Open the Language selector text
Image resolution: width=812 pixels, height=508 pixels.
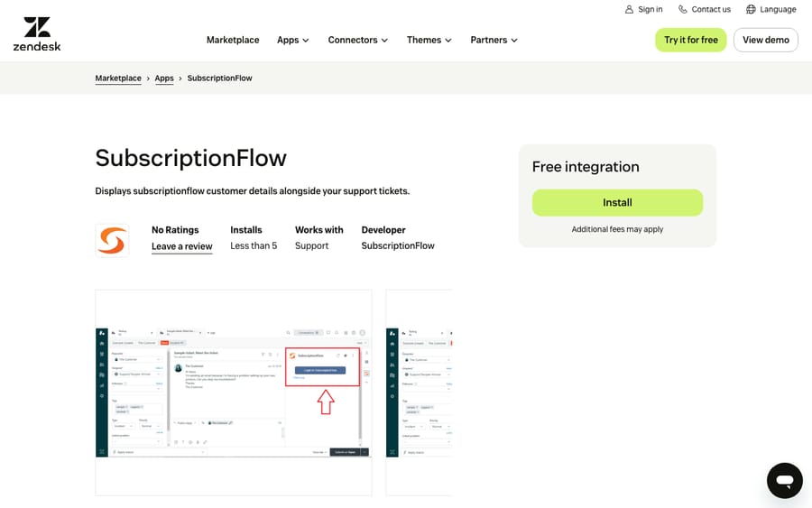pyautogui.click(x=778, y=9)
